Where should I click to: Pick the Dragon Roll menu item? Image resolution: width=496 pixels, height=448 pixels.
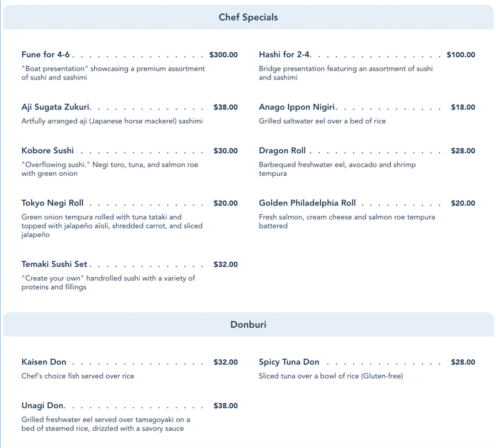point(282,151)
